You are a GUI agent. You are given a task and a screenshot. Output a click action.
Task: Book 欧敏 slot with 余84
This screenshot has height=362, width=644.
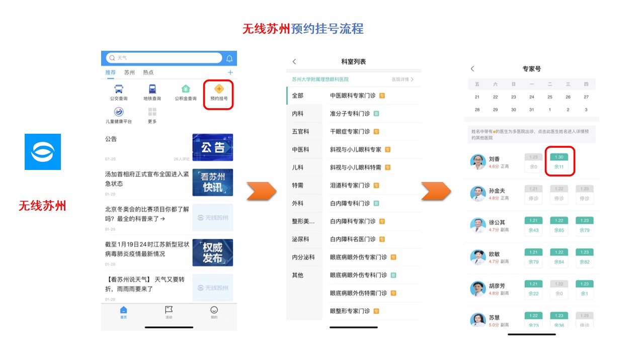[559, 257]
